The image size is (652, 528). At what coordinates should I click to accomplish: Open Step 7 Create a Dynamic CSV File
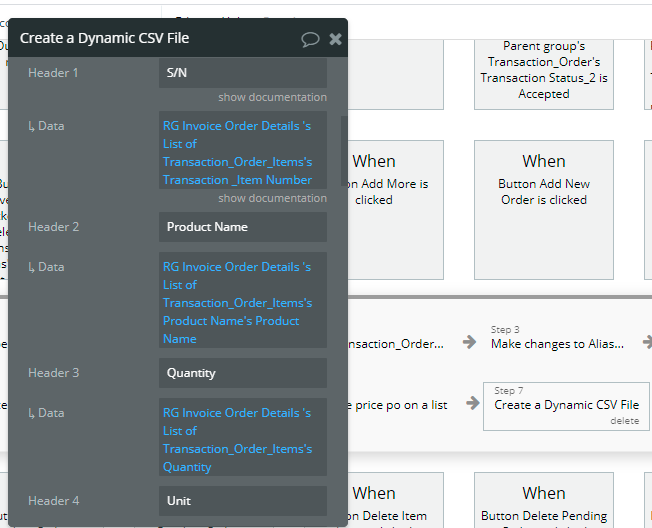(566, 406)
